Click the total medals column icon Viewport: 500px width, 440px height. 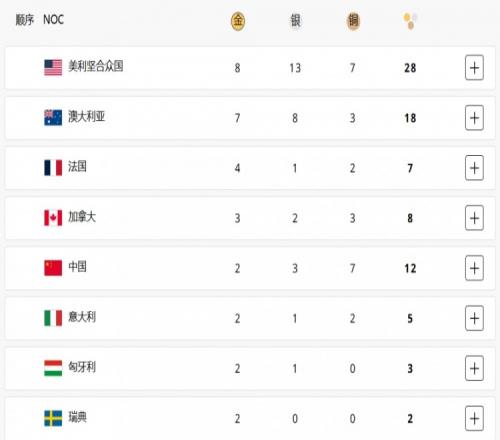click(410, 21)
